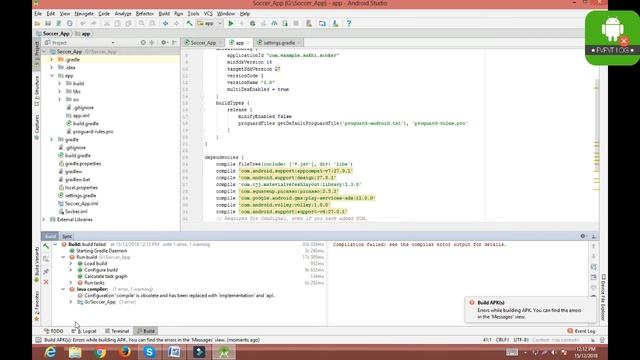Click the Redo arrow in the toolbar
The width and height of the screenshot is (640, 360).
pyautogui.click(x=93, y=24)
